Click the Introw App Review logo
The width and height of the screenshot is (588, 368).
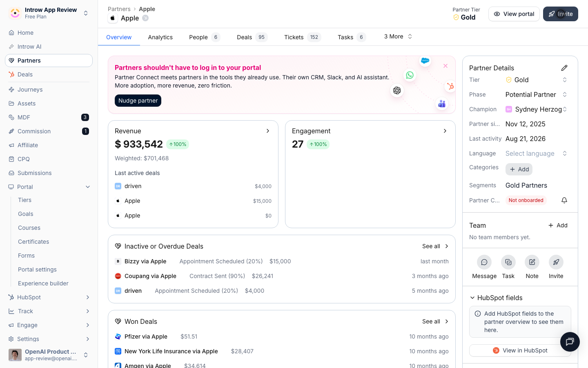15,13
